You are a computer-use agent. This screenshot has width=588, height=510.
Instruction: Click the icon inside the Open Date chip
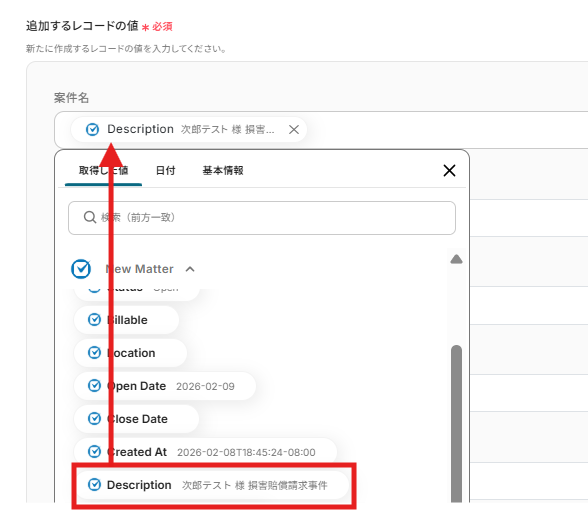(94, 386)
